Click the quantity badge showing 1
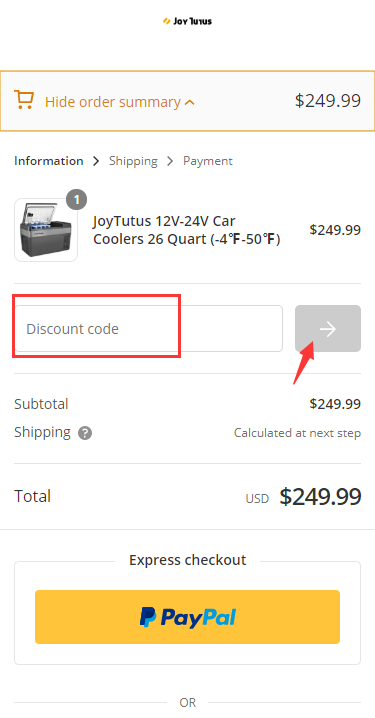Viewport: 375px width, 718px height. point(76,200)
